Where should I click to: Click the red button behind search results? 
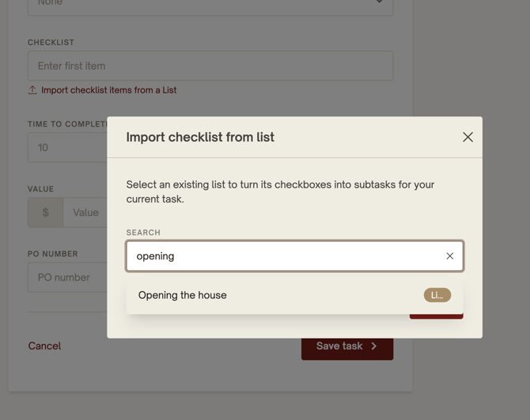pos(436,316)
